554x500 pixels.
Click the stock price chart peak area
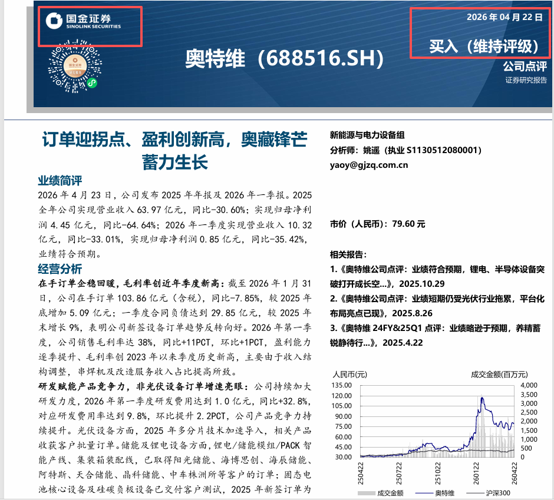(482, 399)
